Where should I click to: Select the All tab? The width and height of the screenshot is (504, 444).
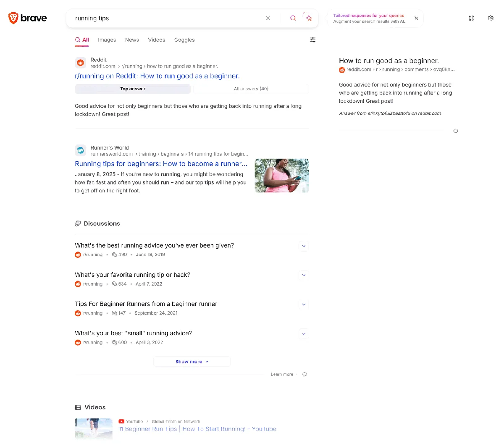(82, 40)
